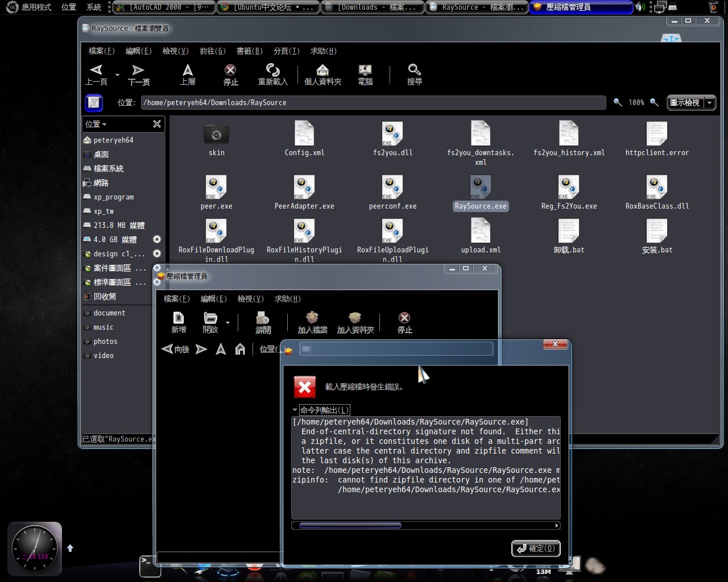Image resolution: width=728 pixels, height=582 pixels.
Task: Open 分頁(T) menu
Action: click(x=287, y=51)
